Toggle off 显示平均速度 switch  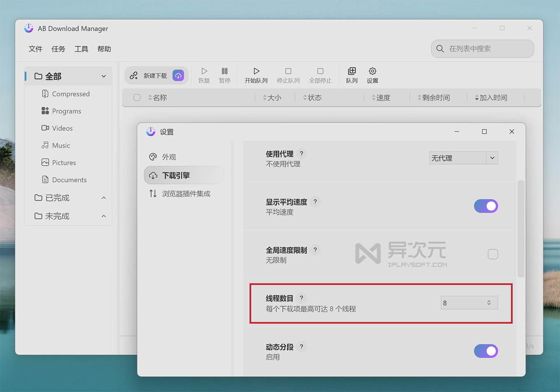click(x=486, y=206)
